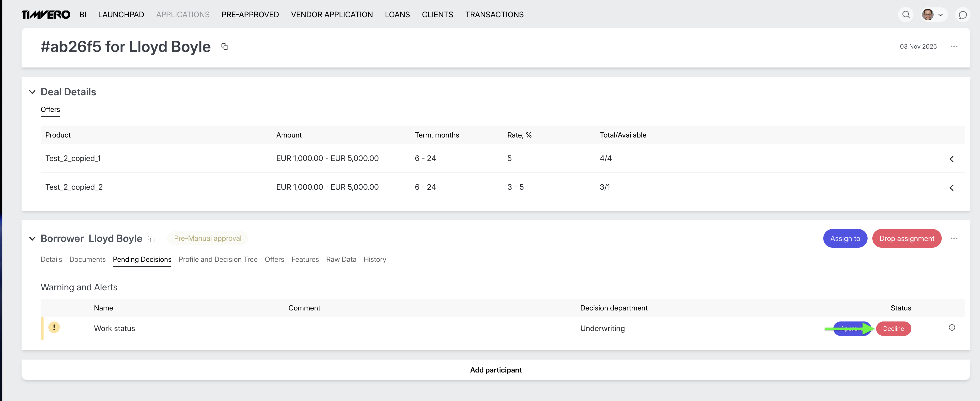The image size is (980, 401).
Task: Click the yellow Work status warning icon
Action: [x=54, y=327]
